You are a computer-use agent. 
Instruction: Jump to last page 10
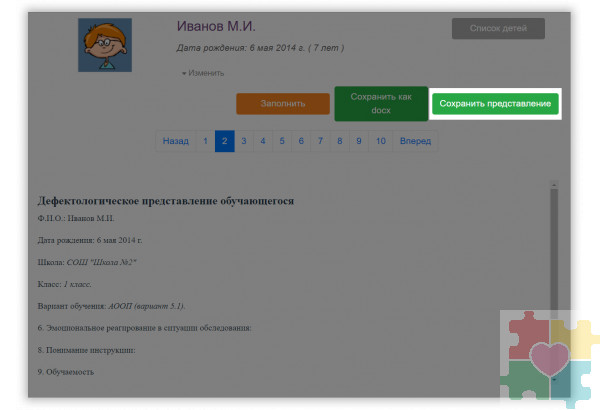pos(380,142)
